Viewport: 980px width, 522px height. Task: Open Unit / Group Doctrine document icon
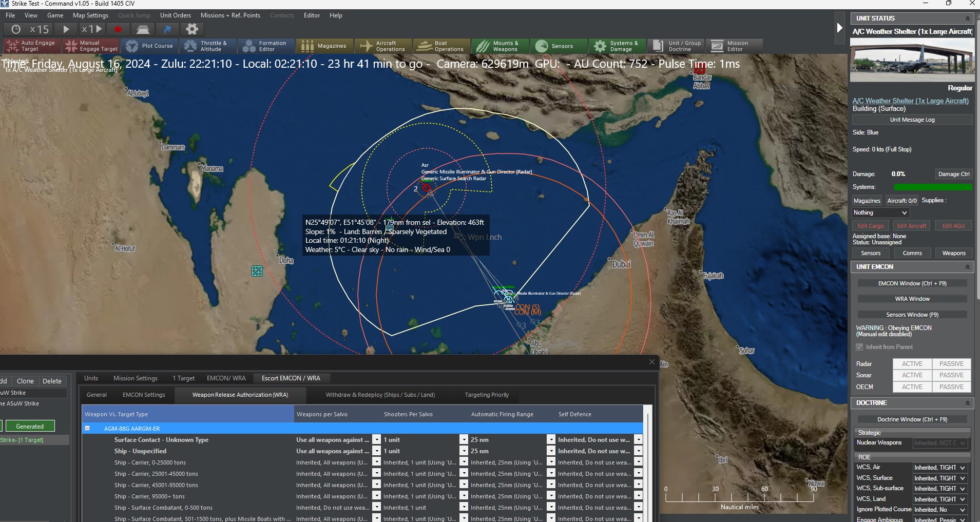click(658, 46)
